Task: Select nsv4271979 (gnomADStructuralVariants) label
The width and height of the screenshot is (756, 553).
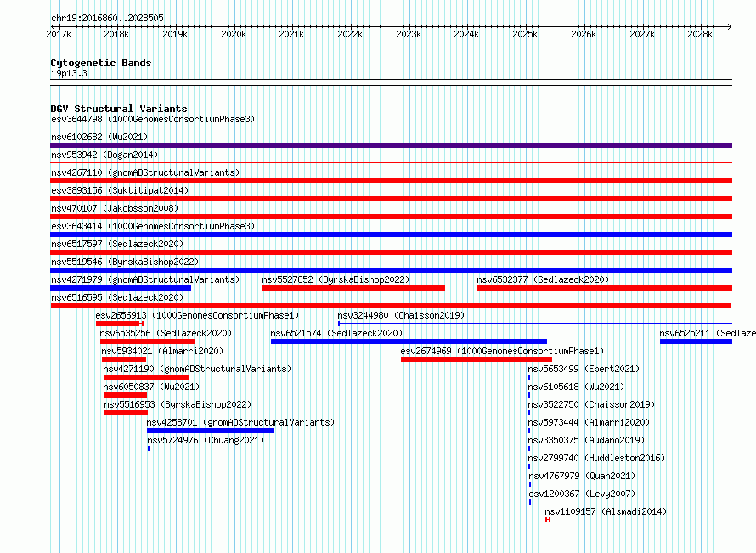Action: [145, 279]
